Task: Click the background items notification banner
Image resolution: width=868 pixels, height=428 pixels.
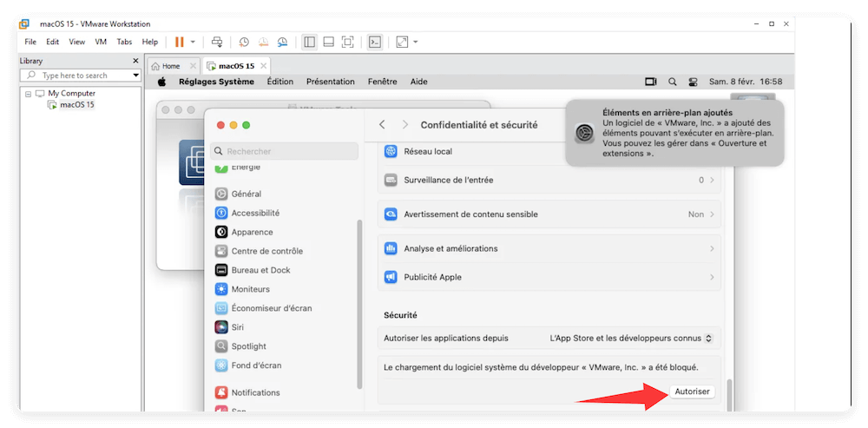Action: [674, 133]
